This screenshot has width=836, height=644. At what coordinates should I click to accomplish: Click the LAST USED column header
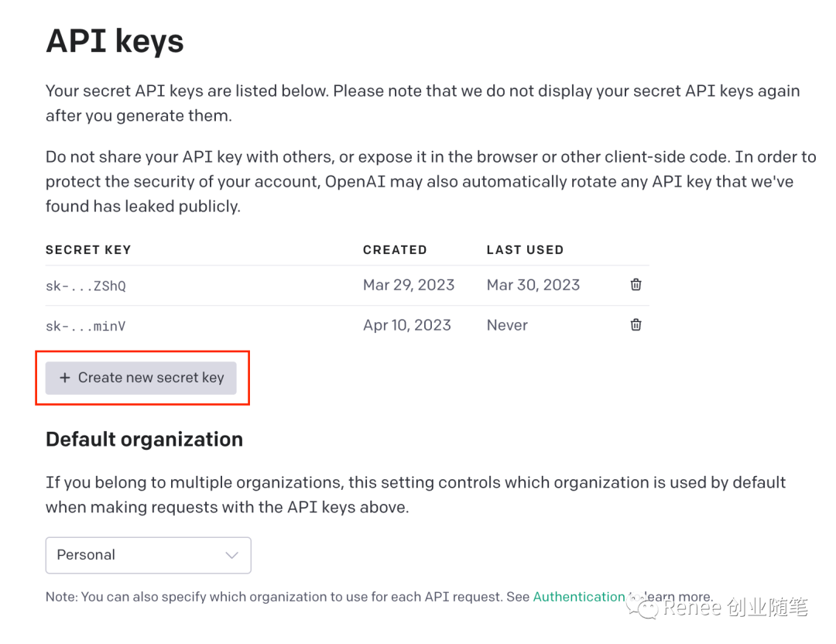pos(525,250)
